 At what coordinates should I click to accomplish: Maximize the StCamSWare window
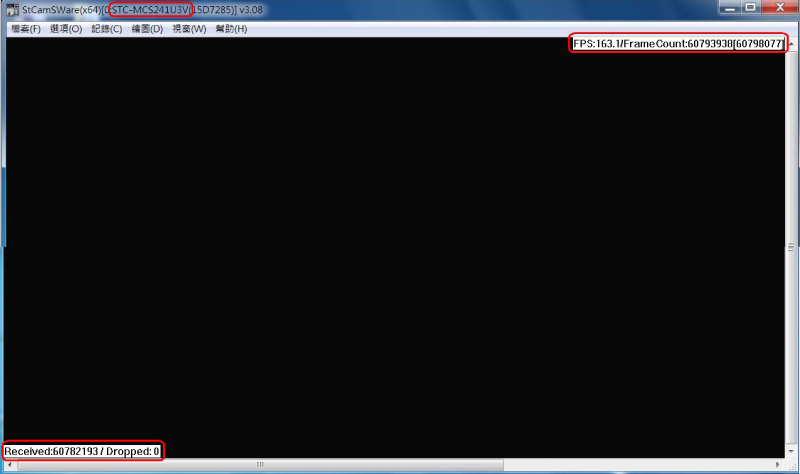(x=750, y=8)
